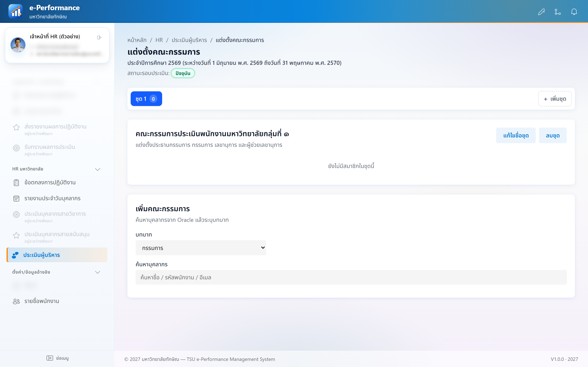Viewport: 588px width, 367px height.
Task: Collapse the sidebar with the ย่อเมนู icon
Action: 50,358
